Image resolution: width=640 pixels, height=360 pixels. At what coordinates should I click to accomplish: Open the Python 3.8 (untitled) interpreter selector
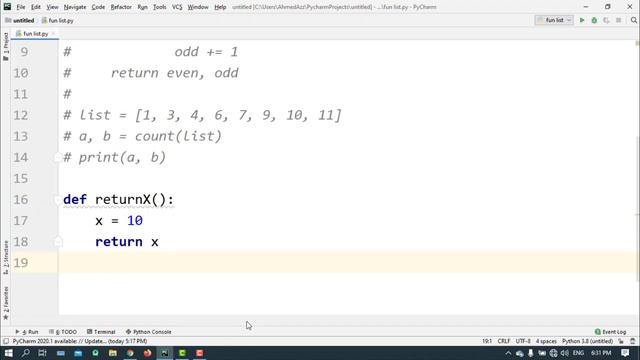click(587, 341)
